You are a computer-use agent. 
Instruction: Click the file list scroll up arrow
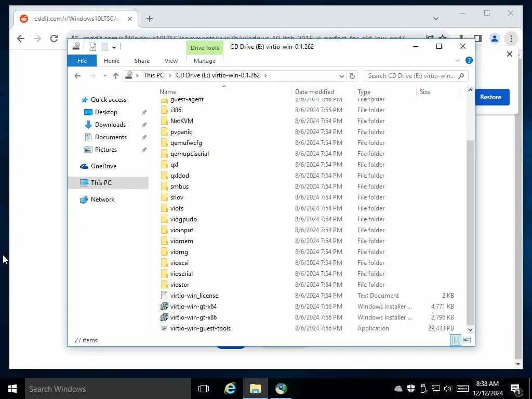pyautogui.click(x=470, y=90)
